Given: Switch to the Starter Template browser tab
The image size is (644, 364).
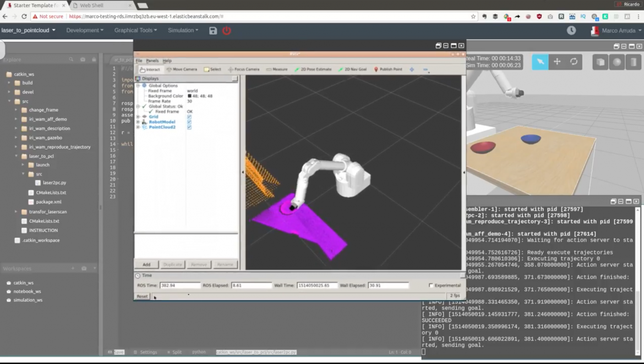Looking at the screenshot, I should click(x=36, y=5).
